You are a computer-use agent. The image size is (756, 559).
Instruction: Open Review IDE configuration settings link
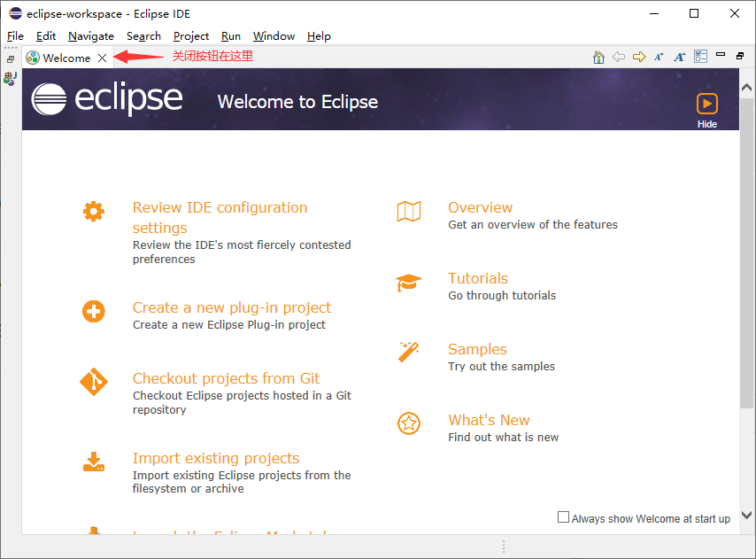(x=220, y=218)
